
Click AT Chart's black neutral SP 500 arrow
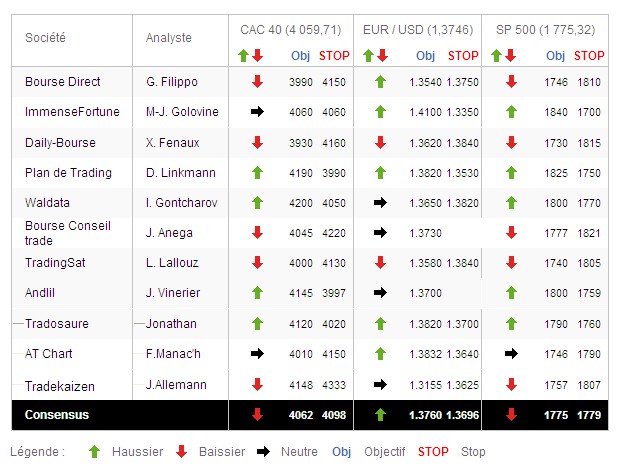coord(511,354)
